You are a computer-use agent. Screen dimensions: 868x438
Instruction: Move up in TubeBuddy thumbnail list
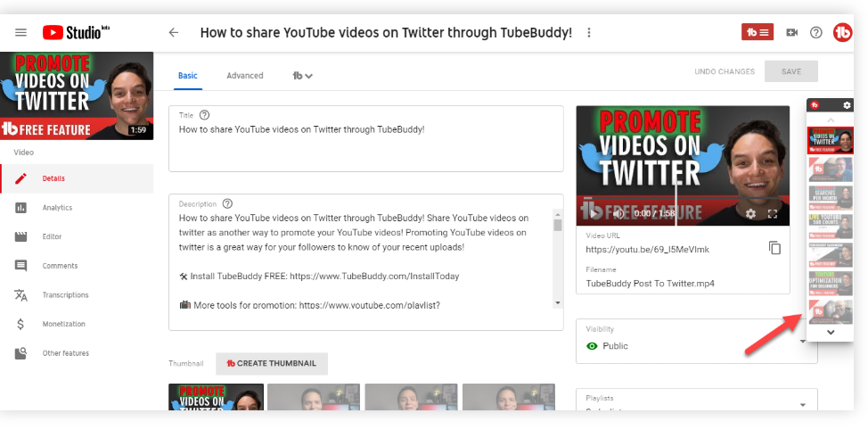coord(831,120)
